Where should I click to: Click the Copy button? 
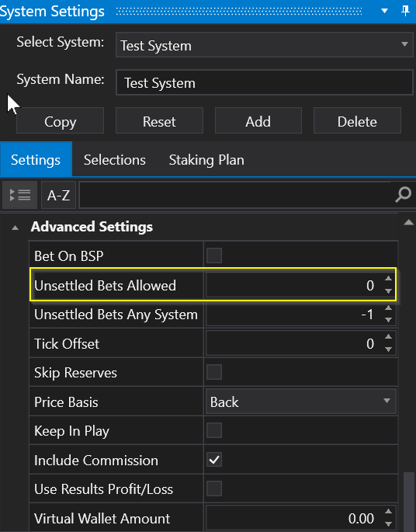(60, 121)
